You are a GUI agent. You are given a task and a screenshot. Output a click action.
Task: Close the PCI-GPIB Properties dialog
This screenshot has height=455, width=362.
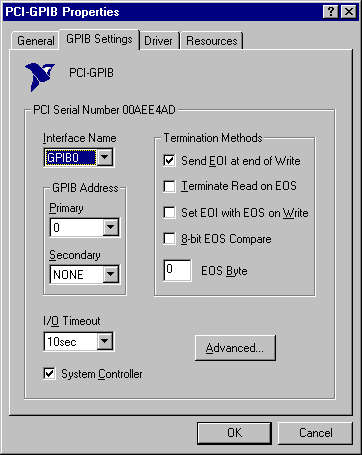[349, 12]
